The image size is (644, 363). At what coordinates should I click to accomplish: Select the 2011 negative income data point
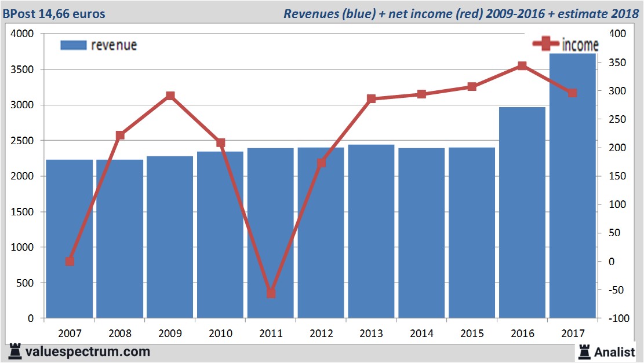271,294
